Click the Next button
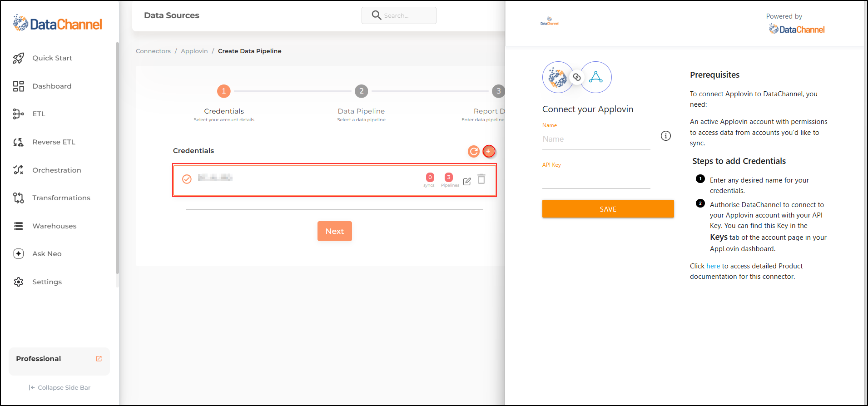The image size is (868, 406). [x=335, y=231]
